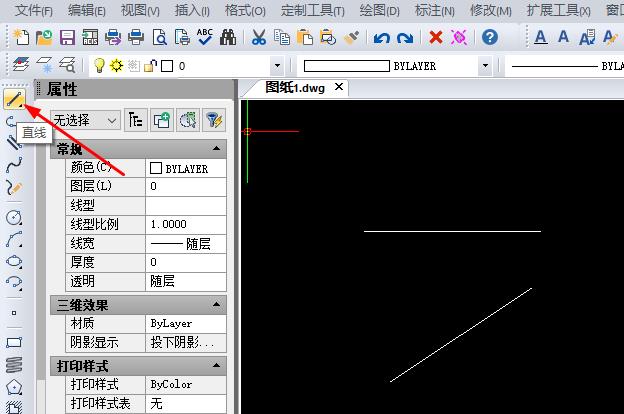The width and height of the screenshot is (624, 414).
Task: Open the layer properties manager icon
Action: [x=21, y=65]
